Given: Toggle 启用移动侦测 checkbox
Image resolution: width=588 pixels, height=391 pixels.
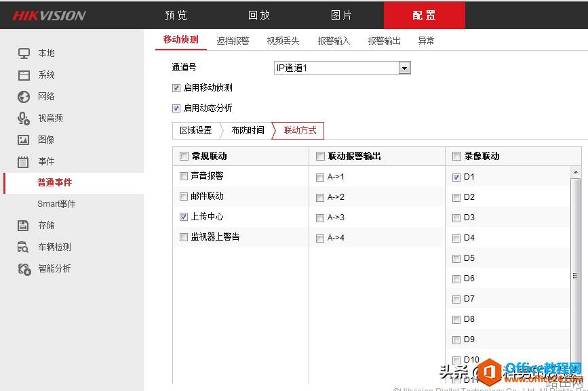Looking at the screenshot, I should [176, 88].
